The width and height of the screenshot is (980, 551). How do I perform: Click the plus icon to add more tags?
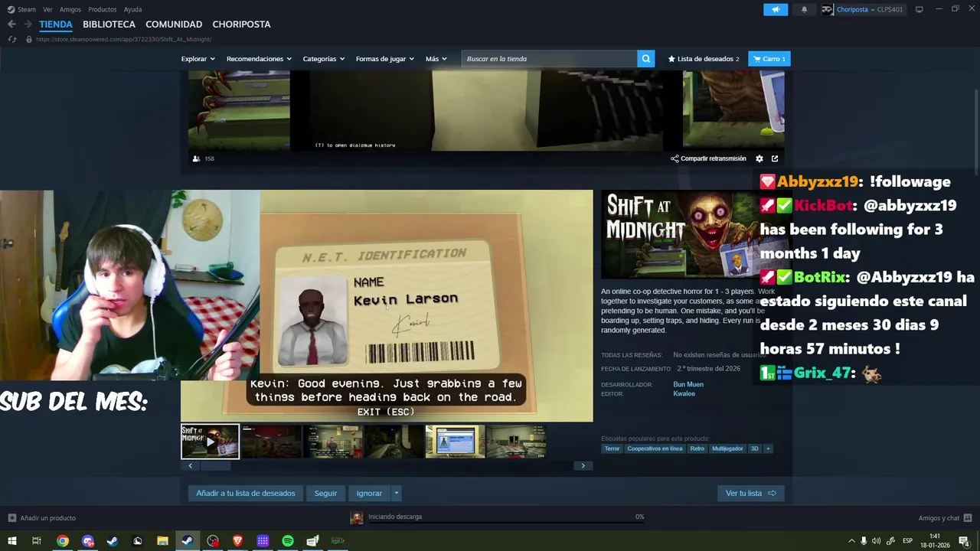768,448
